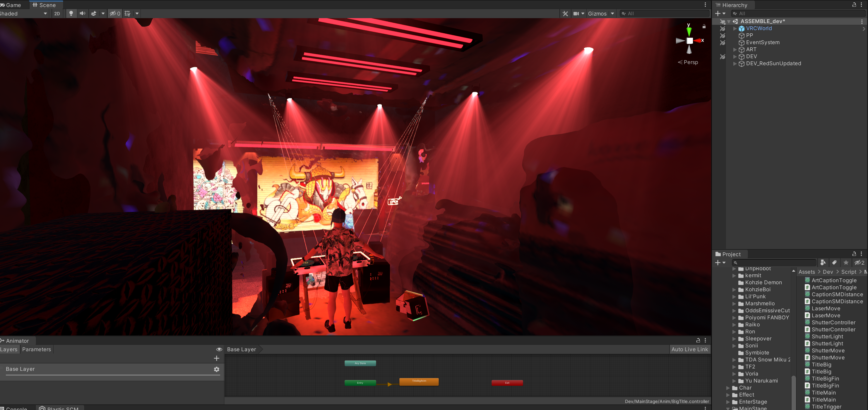Select the Kohzie Demon folder

tap(763, 282)
